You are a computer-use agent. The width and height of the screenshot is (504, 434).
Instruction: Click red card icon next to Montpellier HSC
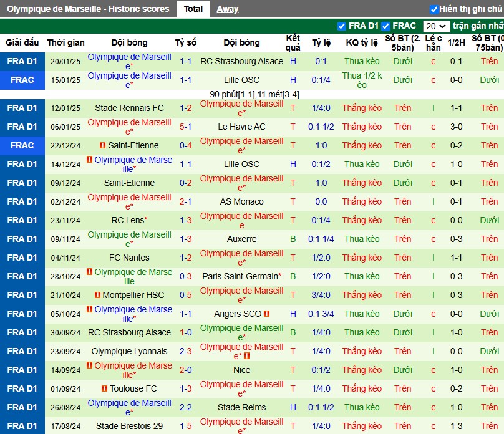[97, 295]
